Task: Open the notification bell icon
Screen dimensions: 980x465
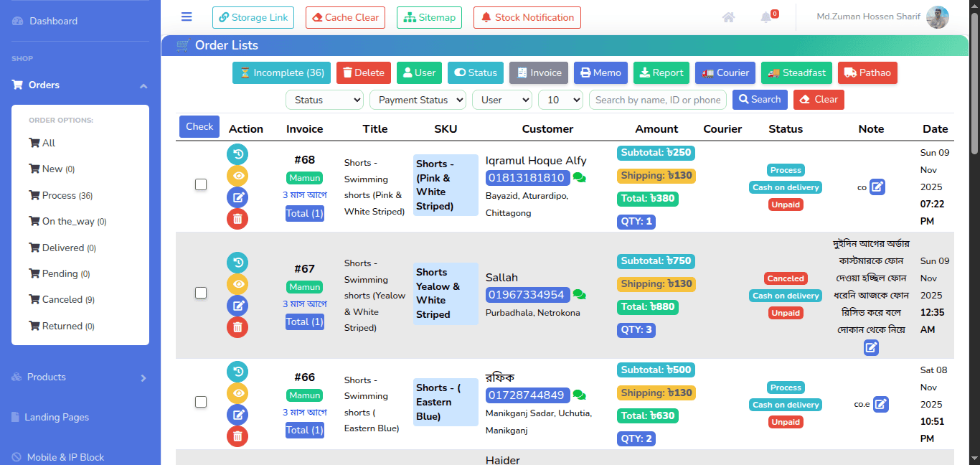Action: (x=766, y=17)
